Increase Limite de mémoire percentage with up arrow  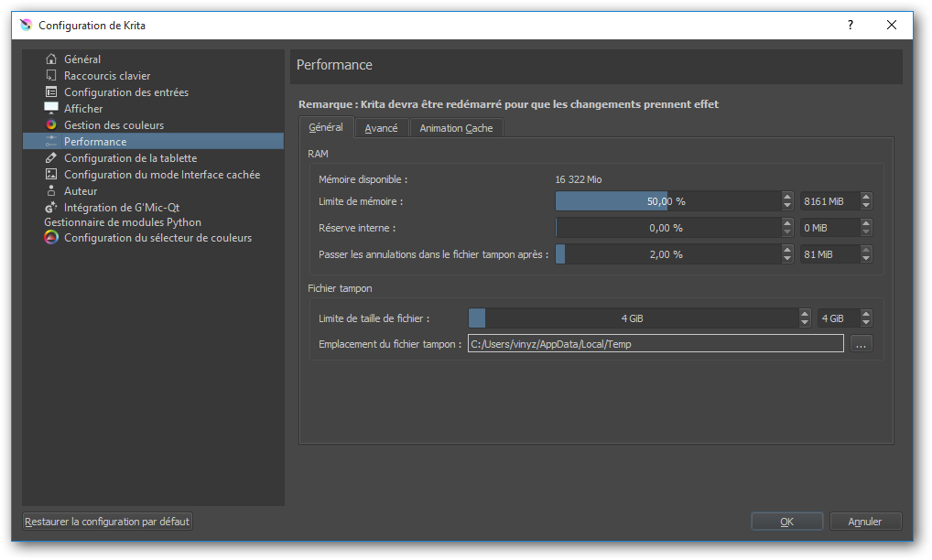click(x=787, y=197)
